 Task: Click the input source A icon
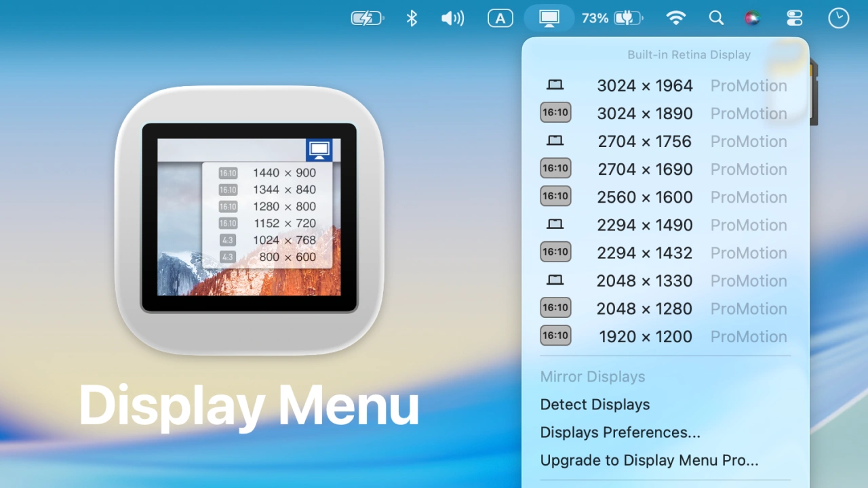[500, 18]
